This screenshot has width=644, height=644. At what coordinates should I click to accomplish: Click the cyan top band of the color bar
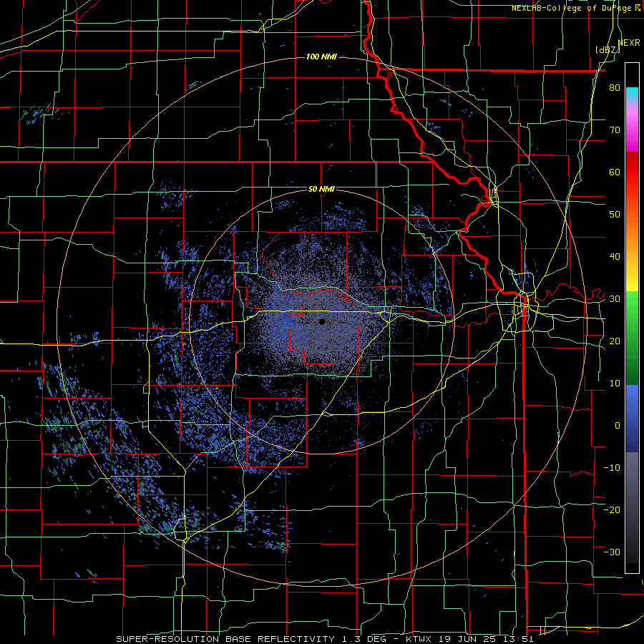(632, 94)
